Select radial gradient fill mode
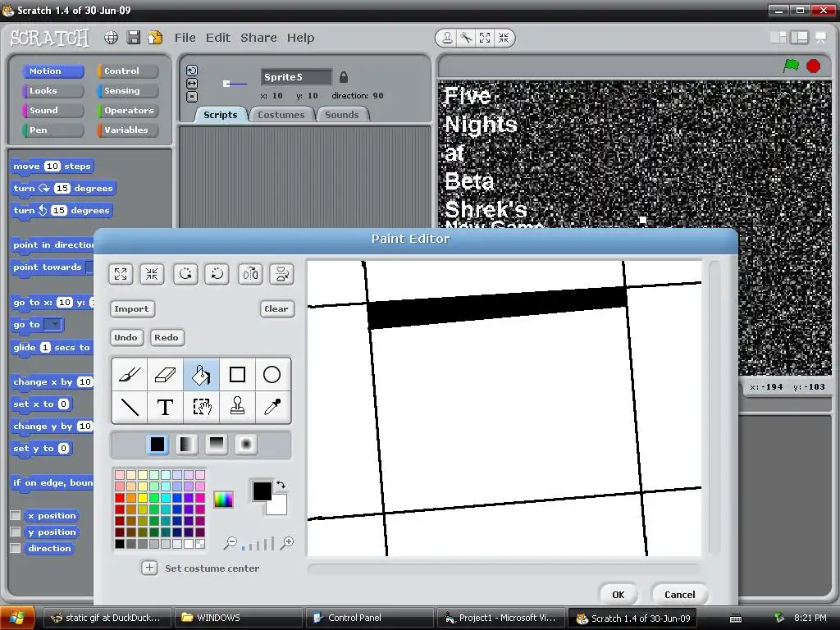The height and width of the screenshot is (630, 840). [246, 444]
